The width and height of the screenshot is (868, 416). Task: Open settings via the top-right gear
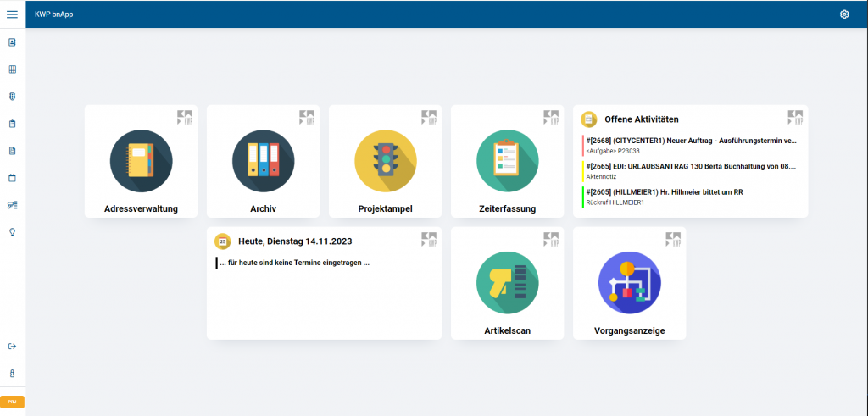(x=843, y=14)
